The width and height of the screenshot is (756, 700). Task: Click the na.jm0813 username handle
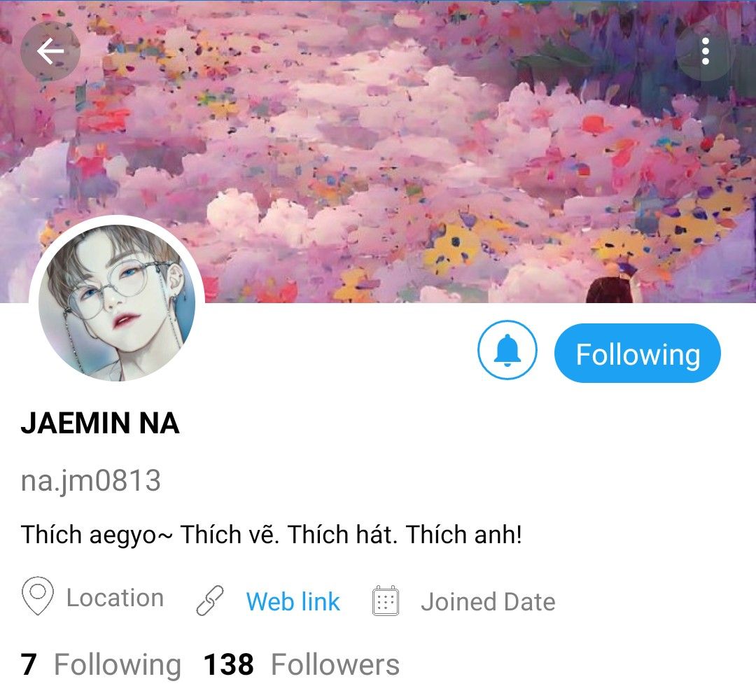[90, 481]
